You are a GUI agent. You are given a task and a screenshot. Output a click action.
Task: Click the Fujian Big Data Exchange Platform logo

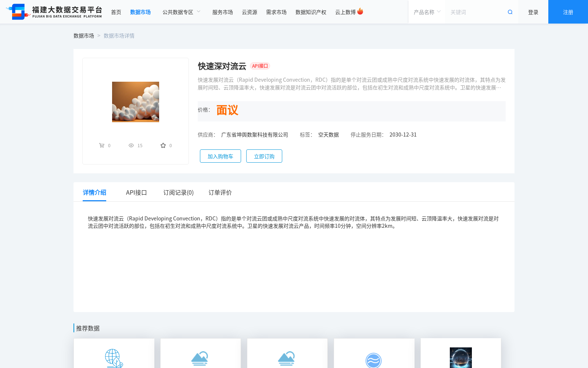pos(54,12)
